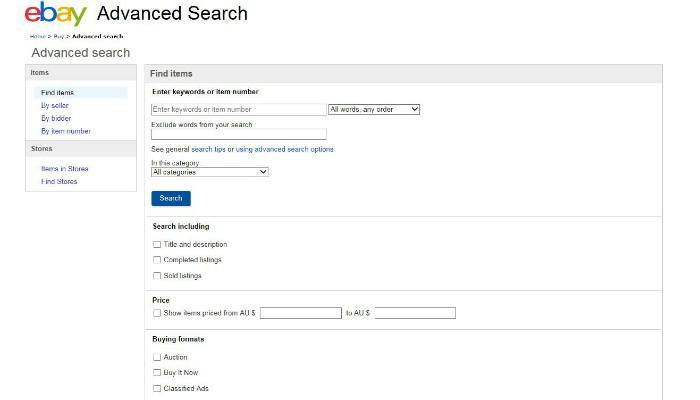Click the blue Search button

coord(171,198)
